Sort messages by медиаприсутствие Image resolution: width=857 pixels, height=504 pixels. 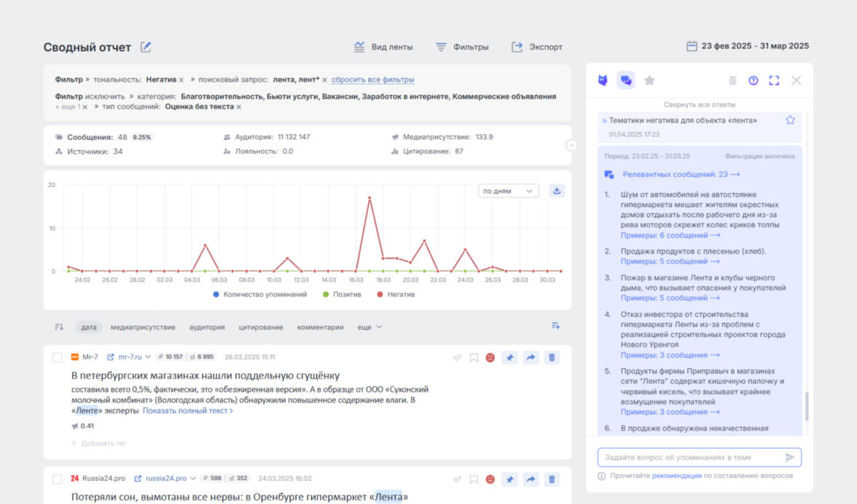click(x=143, y=327)
